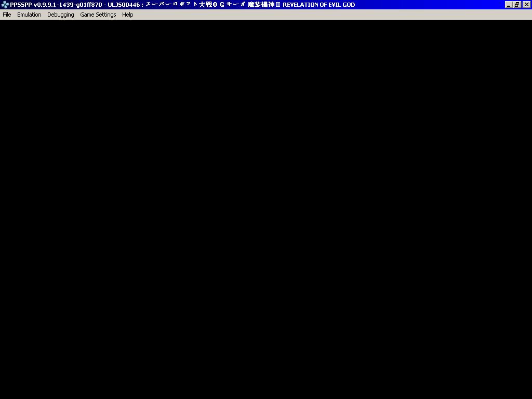Click the 魔装機神II text in title bar
The image size is (532, 399).
263,5
